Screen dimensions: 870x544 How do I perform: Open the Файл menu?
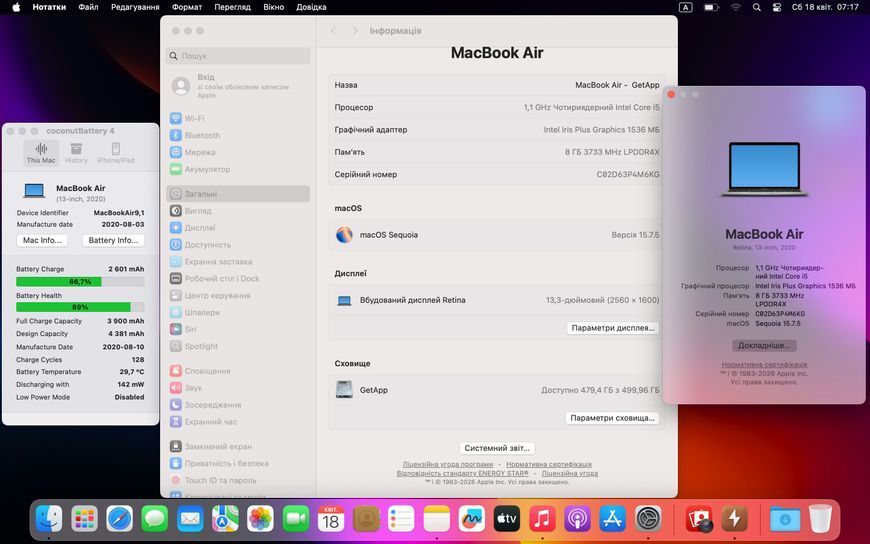(88, 7)
